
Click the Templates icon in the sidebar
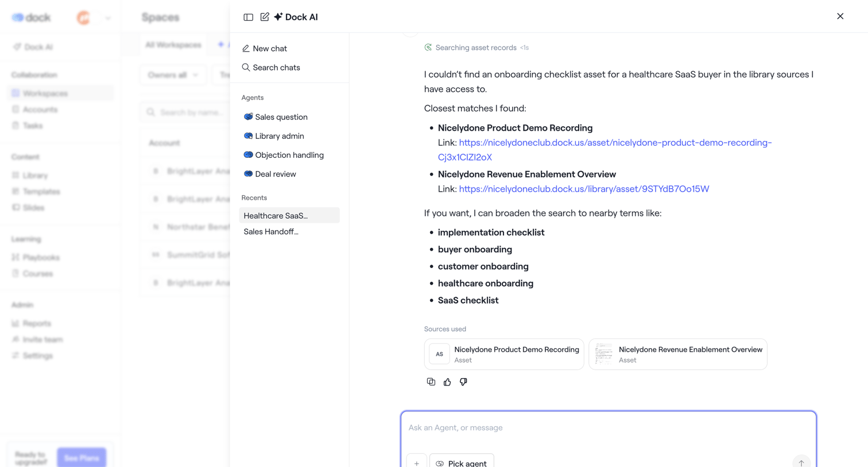[15, 192]
